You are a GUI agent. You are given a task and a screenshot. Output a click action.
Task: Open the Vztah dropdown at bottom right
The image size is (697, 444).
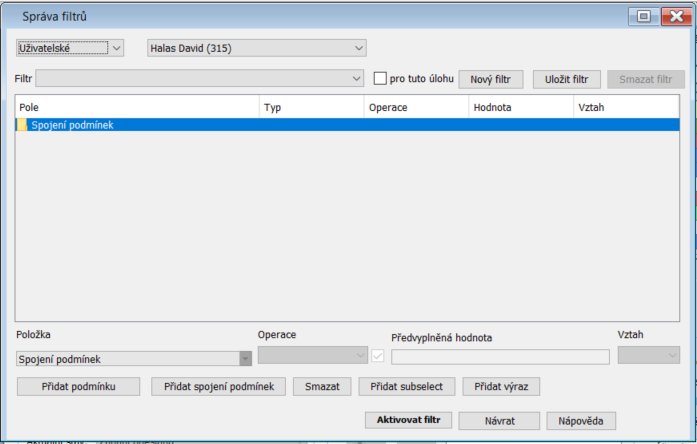tap(649, 355)
